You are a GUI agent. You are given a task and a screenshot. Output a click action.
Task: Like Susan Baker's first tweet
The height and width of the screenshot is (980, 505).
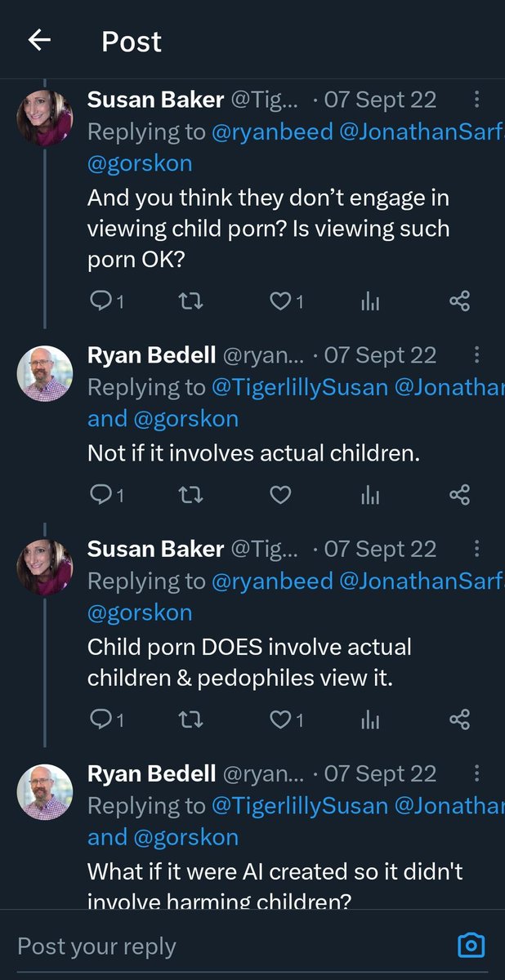[286, 301]
